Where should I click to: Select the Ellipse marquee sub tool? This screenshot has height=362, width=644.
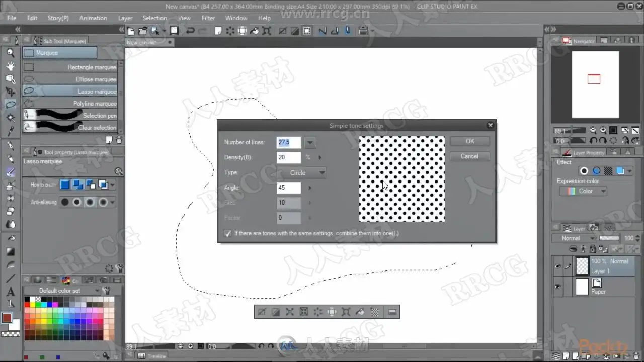70,79
